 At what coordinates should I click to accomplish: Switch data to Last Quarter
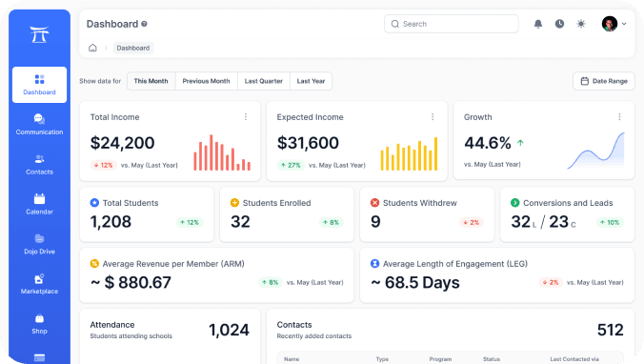coord(264,81)
